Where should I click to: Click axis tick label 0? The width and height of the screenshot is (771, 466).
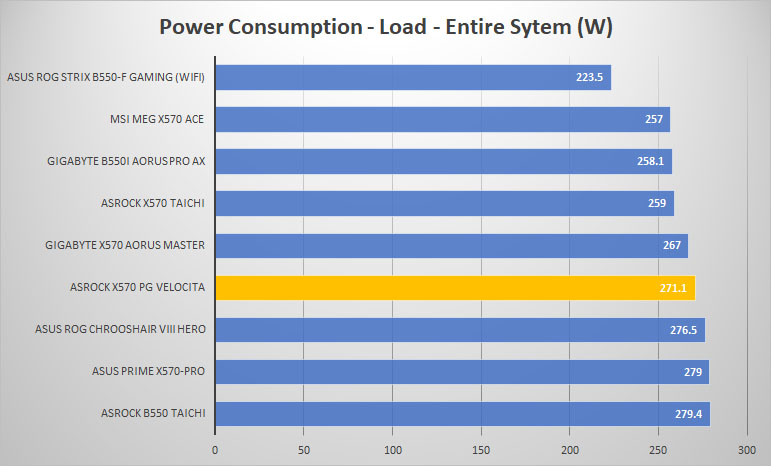coord(215,450)
